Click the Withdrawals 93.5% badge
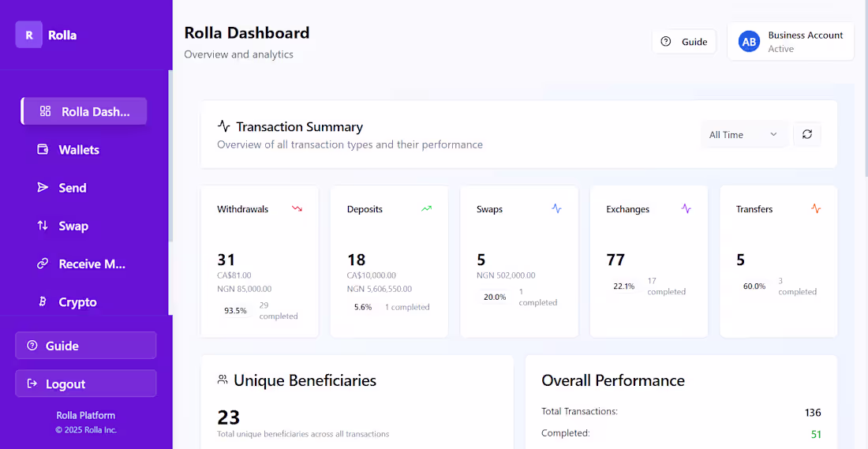 pos(235,311)
